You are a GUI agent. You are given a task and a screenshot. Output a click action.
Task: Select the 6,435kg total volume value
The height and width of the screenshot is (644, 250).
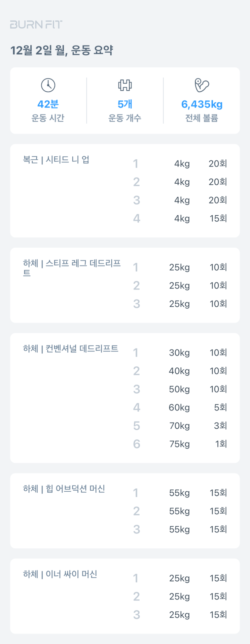(x=202, y=104)
